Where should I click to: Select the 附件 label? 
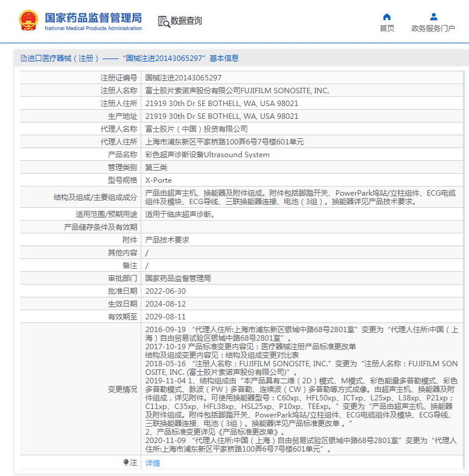[x=130, y=240]
